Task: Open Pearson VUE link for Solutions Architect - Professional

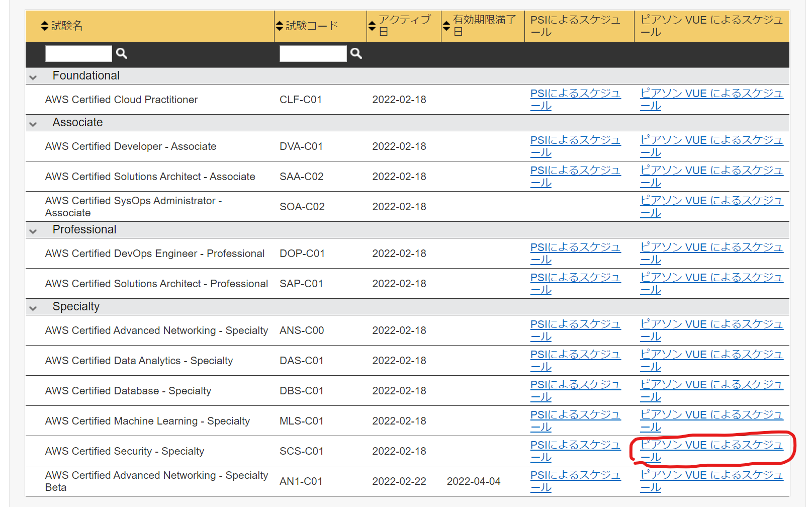Action: [712, 284]
